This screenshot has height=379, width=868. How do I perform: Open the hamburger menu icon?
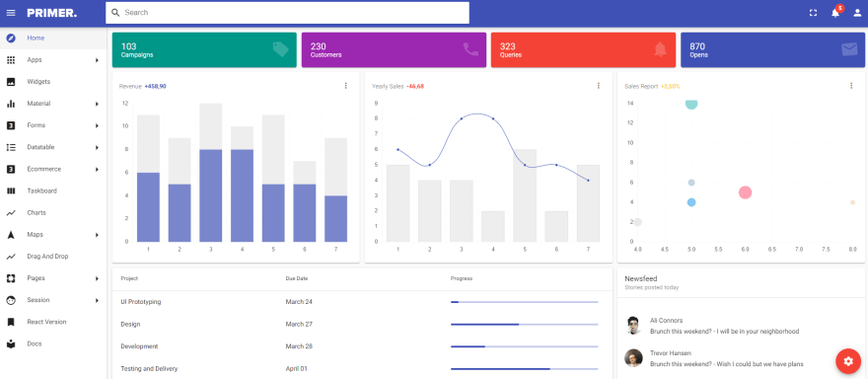pyautogui.click(x=11, y=13)
